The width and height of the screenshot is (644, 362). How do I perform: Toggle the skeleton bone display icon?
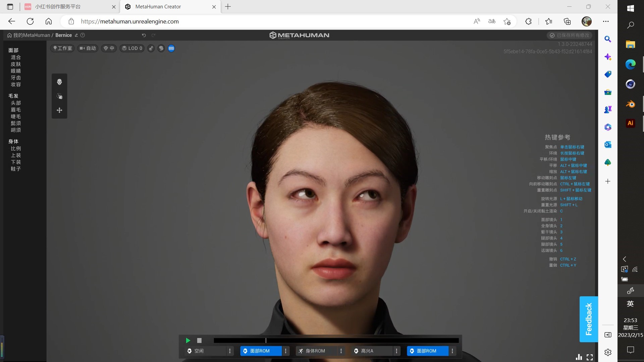[x=151, y=48]
